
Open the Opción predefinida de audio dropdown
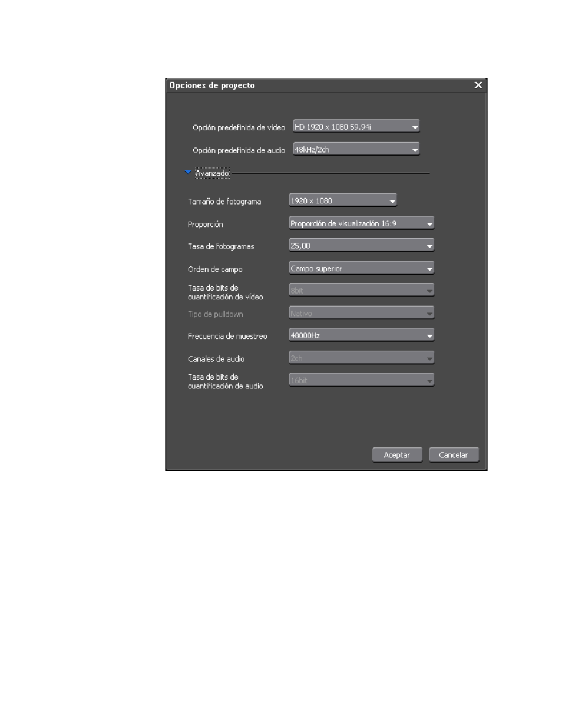pos(356,150)
